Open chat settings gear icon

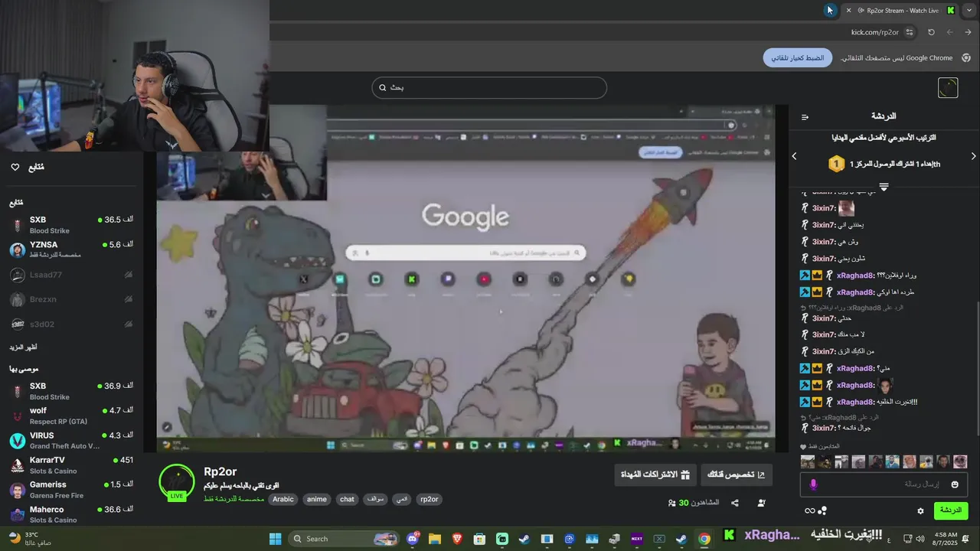pyautogui.click(x=920, y=510)
